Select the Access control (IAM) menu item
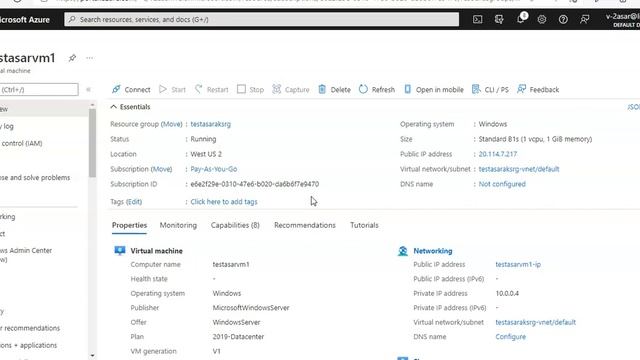Image resolution: width=640 pixels, height=360 pixels. tap(22, 143)
